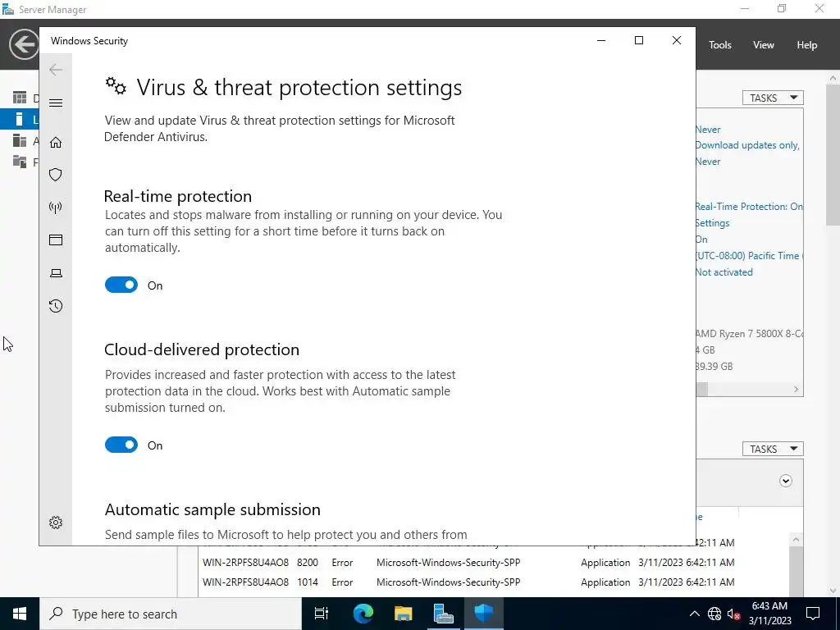Viewport: 840px width, 630px height.
Task: Open File Explorer from the taskbar
Action: (403, 614)
